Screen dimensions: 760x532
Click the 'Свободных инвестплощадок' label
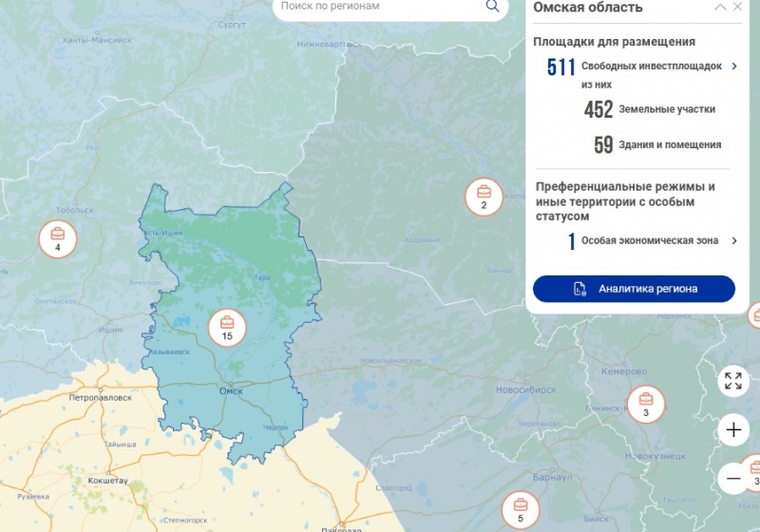coord(652,66)
